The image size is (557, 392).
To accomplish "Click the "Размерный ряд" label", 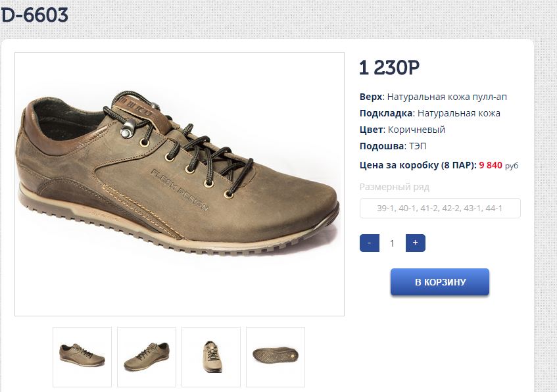I will pos(395,187).
